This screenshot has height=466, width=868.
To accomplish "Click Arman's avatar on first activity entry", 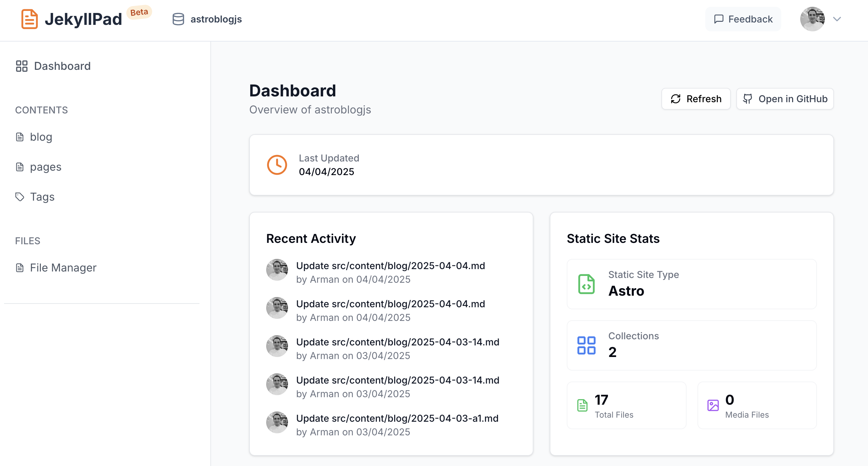I will (x=277, y=269).
